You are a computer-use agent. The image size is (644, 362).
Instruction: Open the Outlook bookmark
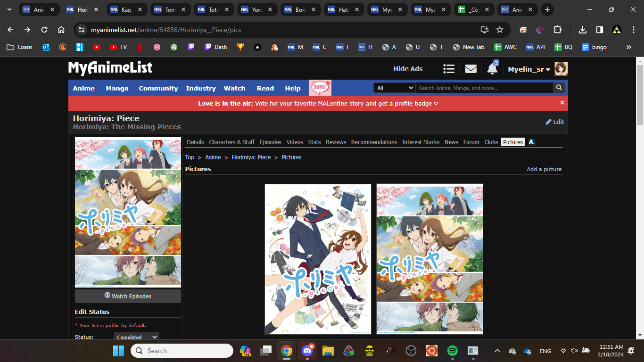(x=46, y=47)
